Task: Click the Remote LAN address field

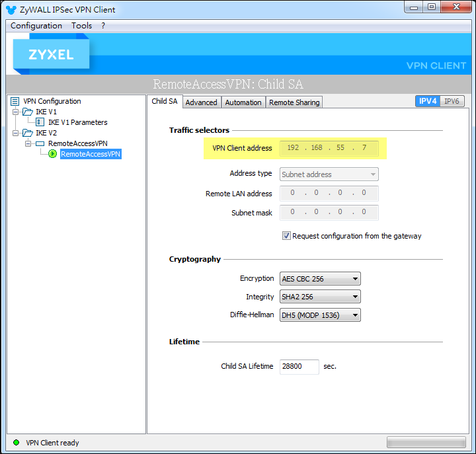Action: 329,194
